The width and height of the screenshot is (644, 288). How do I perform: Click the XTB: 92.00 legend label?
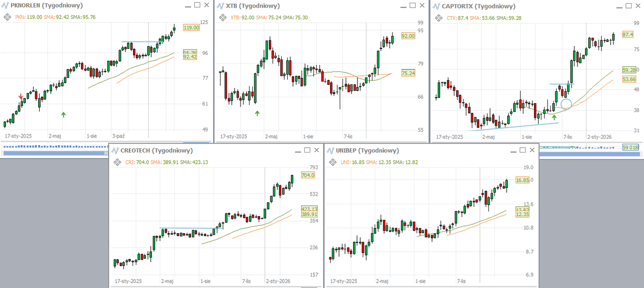pos(243,17)
